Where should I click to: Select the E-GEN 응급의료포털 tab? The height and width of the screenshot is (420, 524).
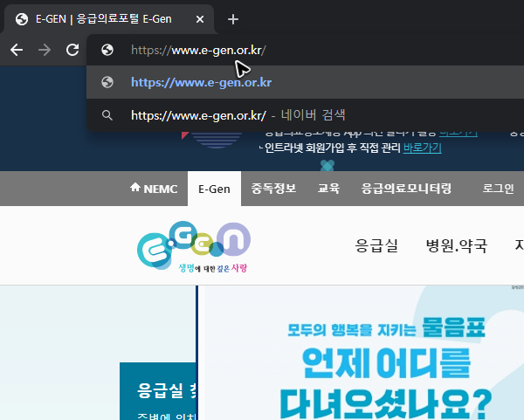(x=108, y=19)
